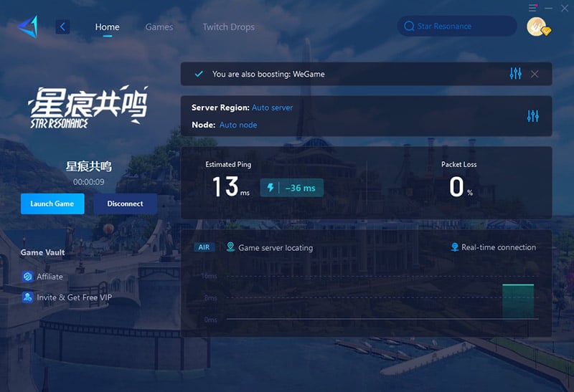Click the Real-time connection label

499,247
